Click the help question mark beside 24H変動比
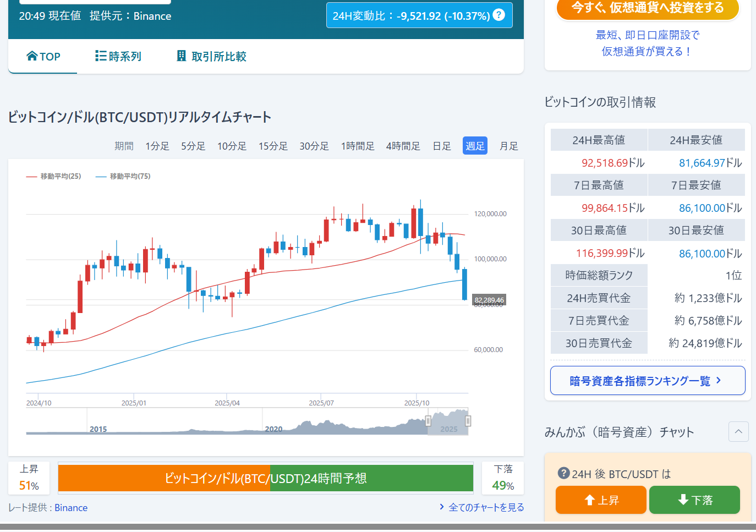This screenshot has height=532, width=756. point(498,15)
